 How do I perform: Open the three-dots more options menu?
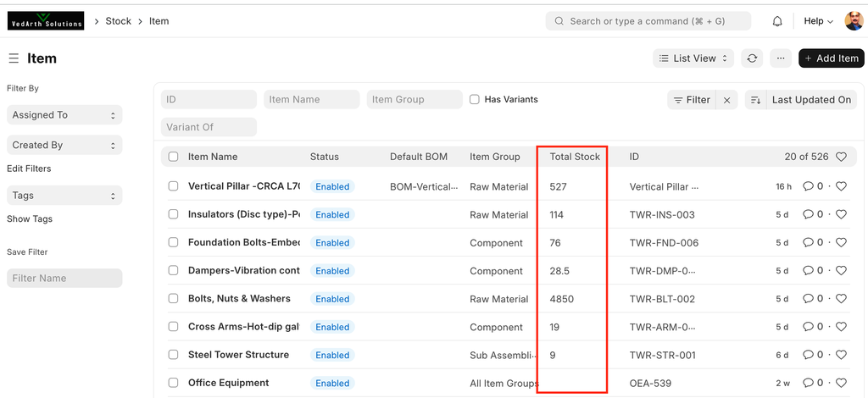pos(781,58)
